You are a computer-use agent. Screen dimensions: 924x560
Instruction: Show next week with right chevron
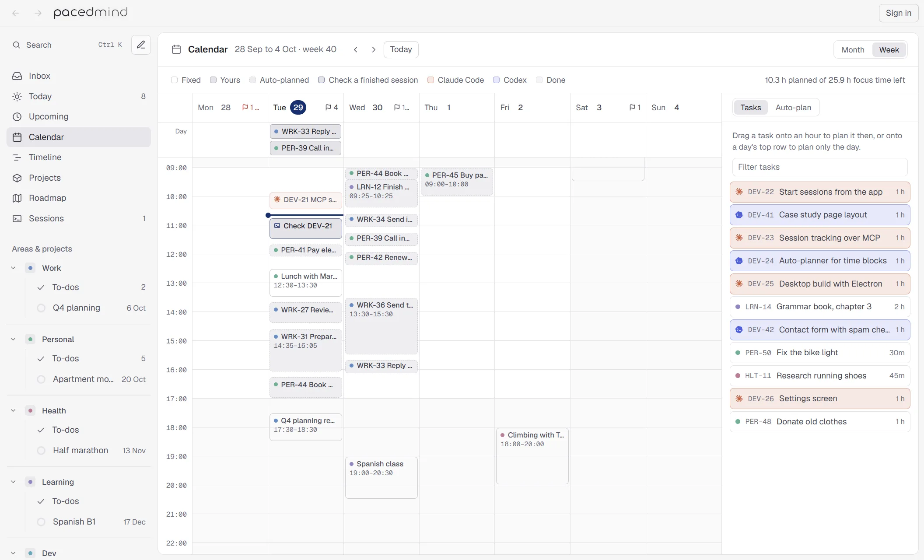coord(374,49)
